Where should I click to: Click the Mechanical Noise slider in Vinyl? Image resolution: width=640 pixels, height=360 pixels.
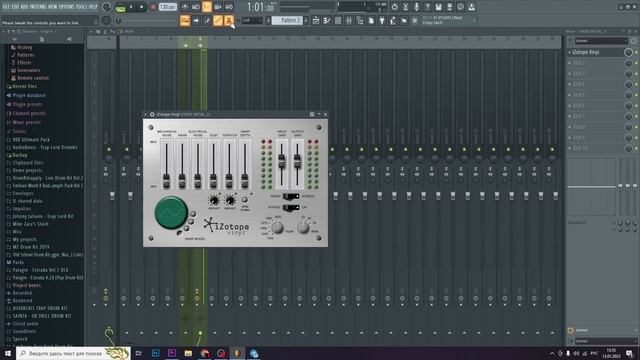166,164
